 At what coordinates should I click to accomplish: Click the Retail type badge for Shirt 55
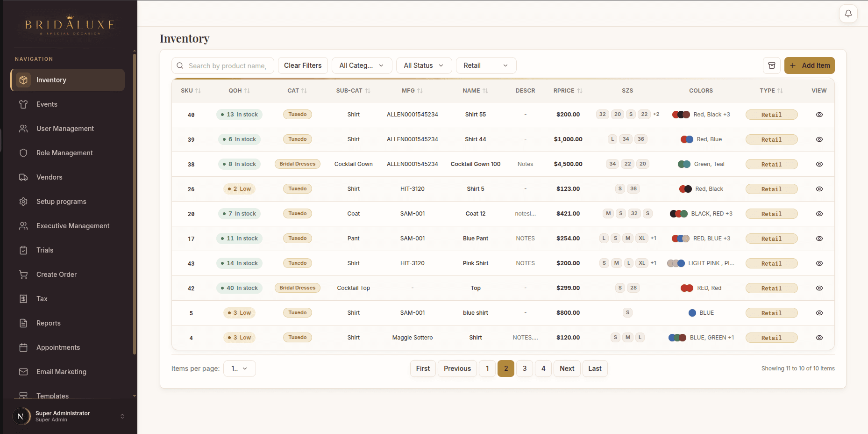tap(771, 115)
